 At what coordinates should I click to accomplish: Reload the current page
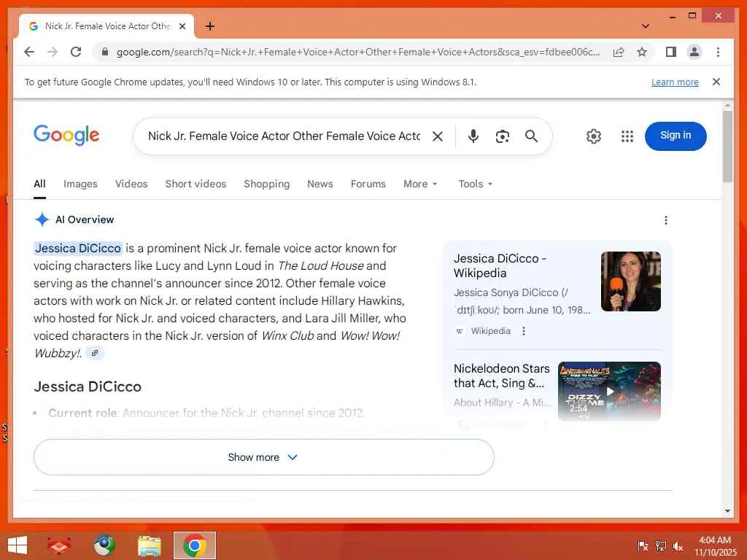[x=76, y=52]
